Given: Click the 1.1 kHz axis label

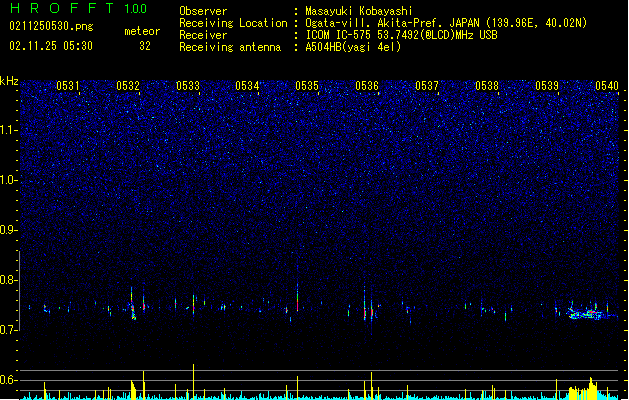Looking at the screenshot, I should coord(9,130).
